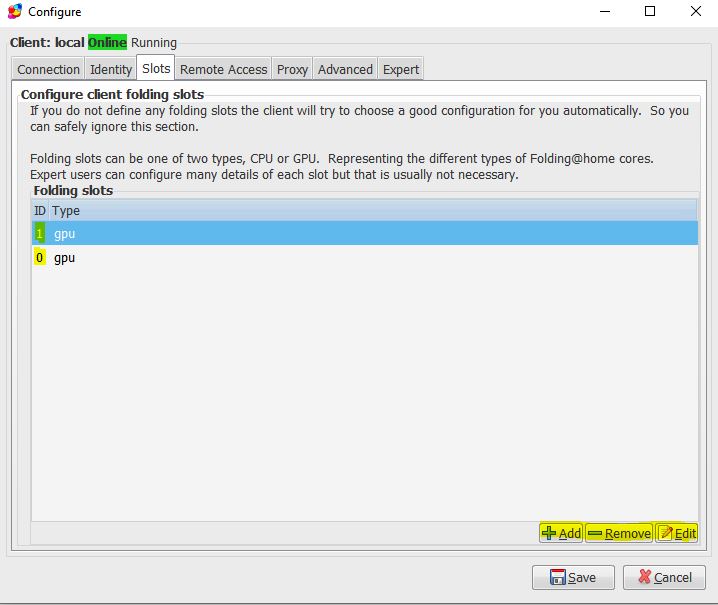
Task: Go to the Proxy tab
Action: (x=292, y=69)
